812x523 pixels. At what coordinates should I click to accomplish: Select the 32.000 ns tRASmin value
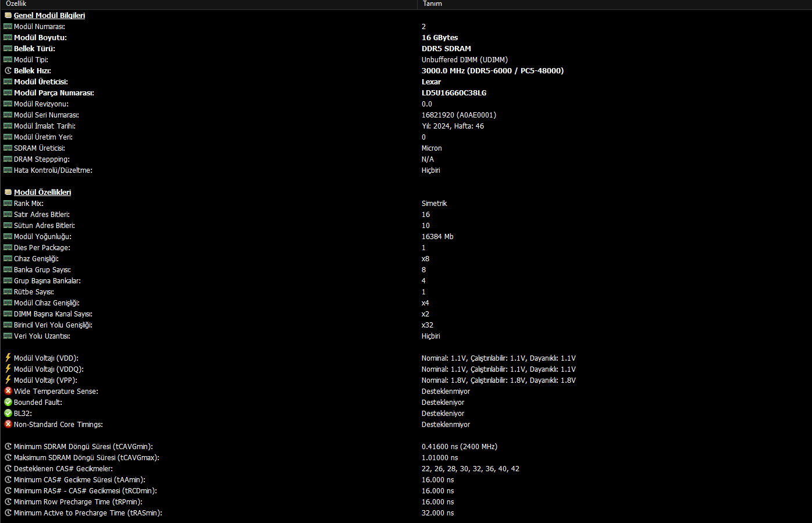(x=438, y=513)
